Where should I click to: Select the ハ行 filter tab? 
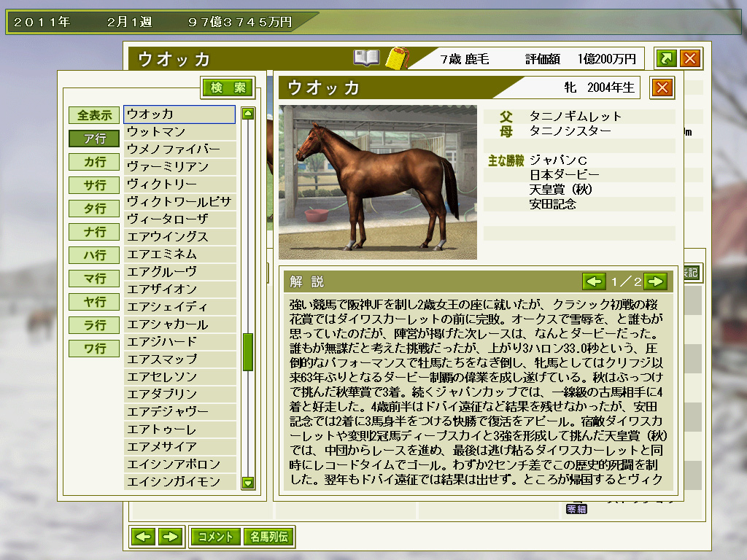point(94,255)
